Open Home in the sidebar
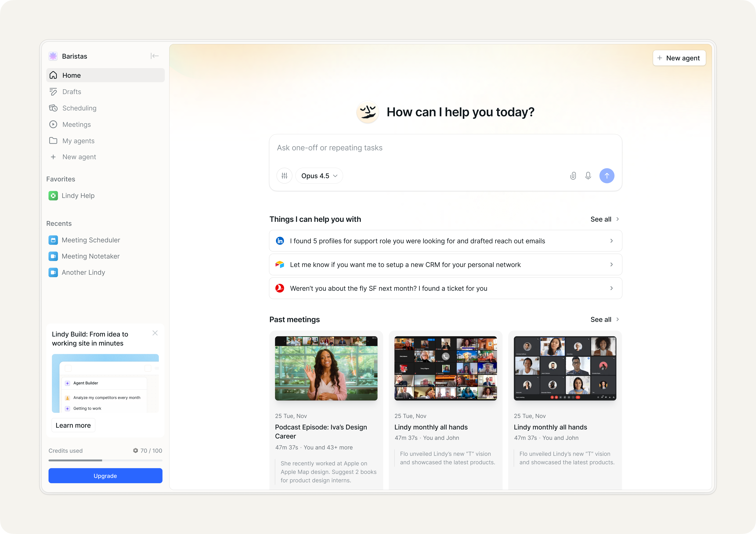This screenshot has height=534, width=756. point(105,75)
